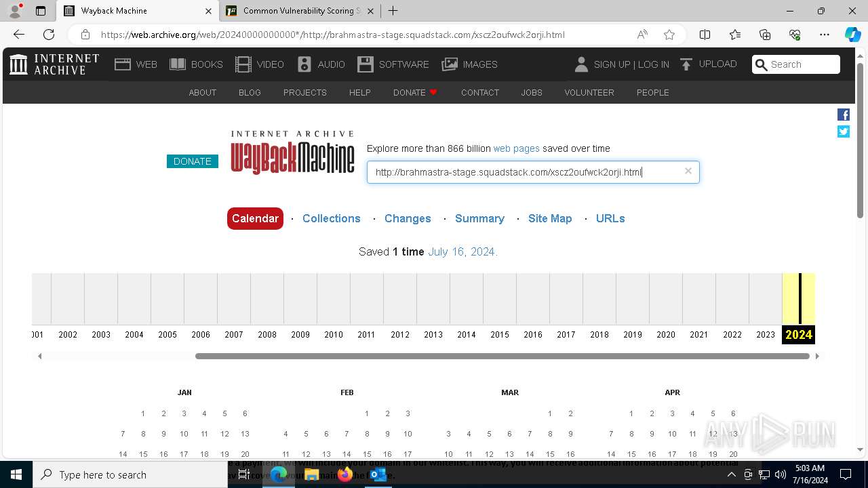Open the Internet Archive home logo
Screen dimensions: 868x488
click(54, 64)
